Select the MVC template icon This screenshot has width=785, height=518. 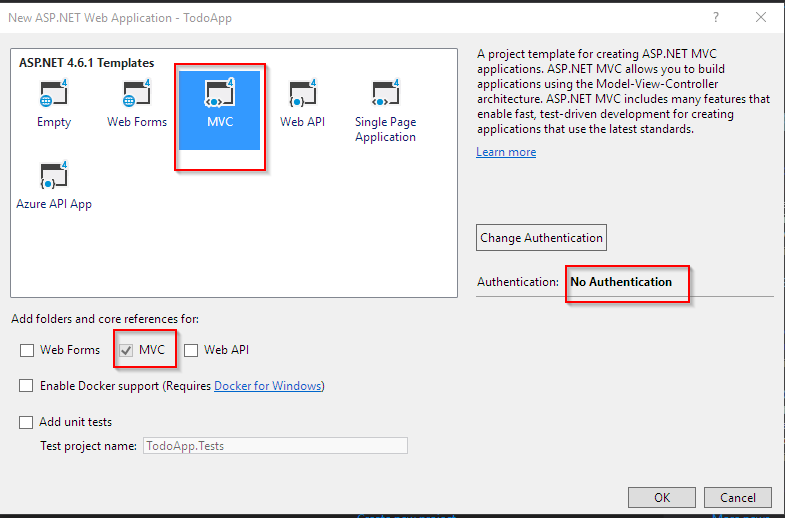(x=220, y=94)
